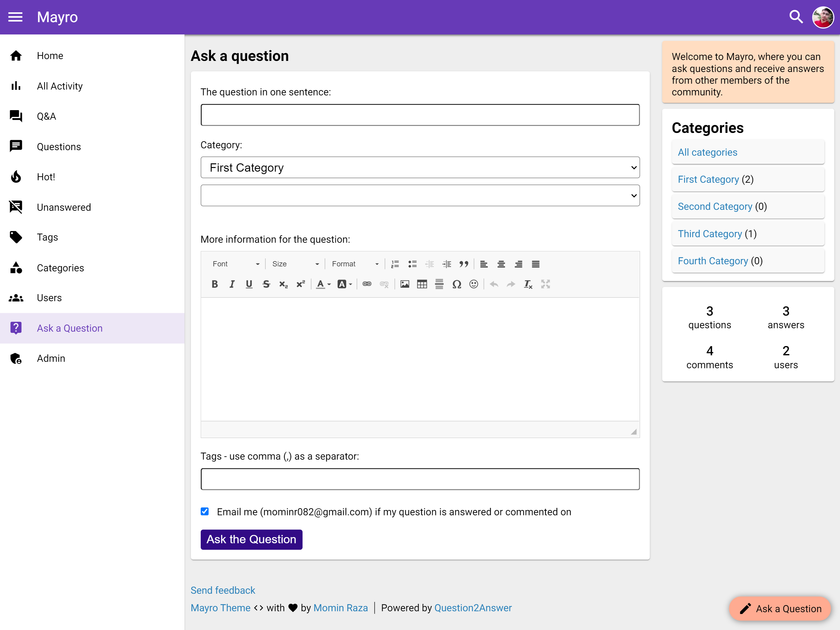Screen dimensions: 840x630
Task: Open the First Category dropdown
Action: 420,168
